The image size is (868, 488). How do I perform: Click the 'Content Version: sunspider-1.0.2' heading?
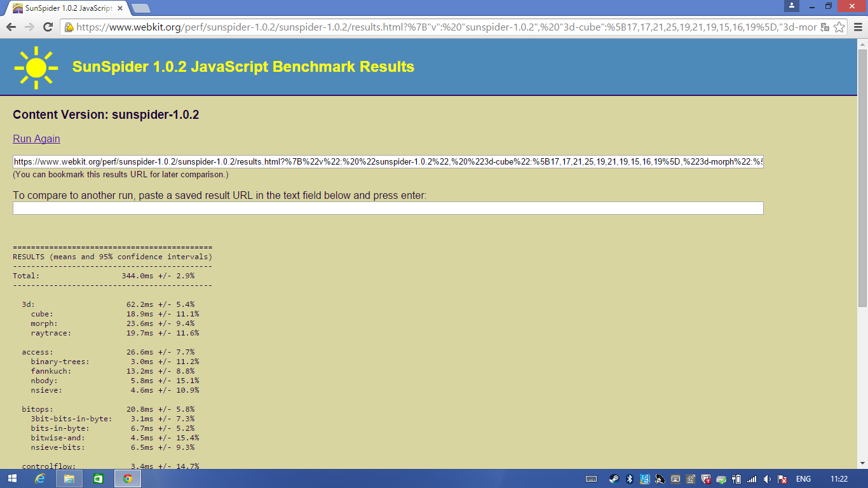pyautogui.click(x=106, y=114)
